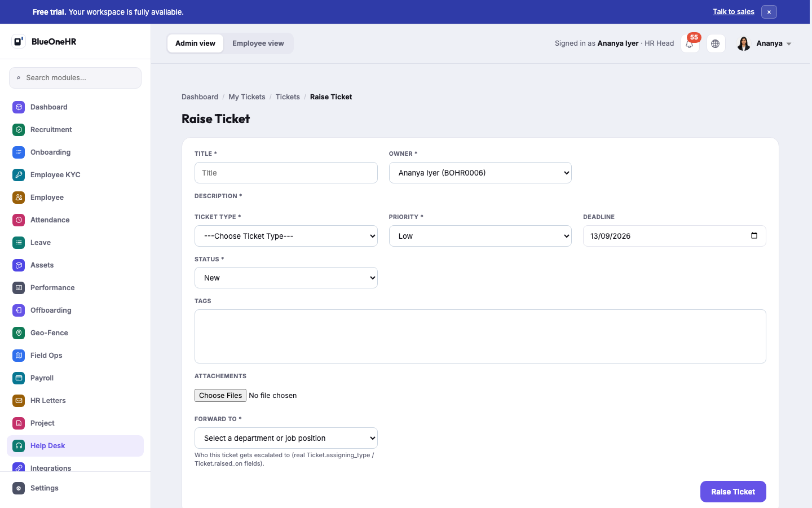Open notifications bell with 55 badge
Viewport: 812px width, 508px height.
[690, 43]
